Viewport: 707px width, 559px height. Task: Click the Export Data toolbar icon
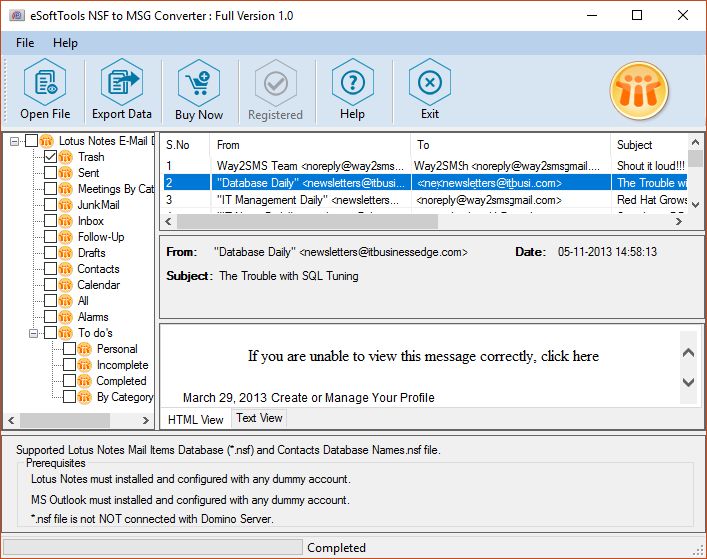122,82
